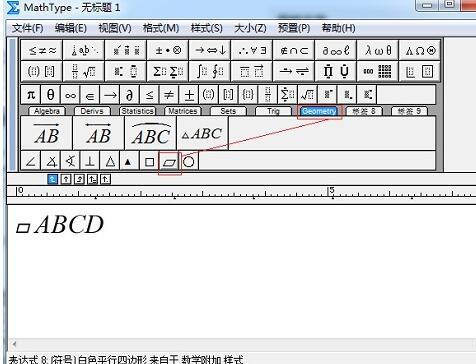The image size is (476, 364).
Task: Insert the partial derivative symbol
Action: pyautogui.click(x=130, y=95)
